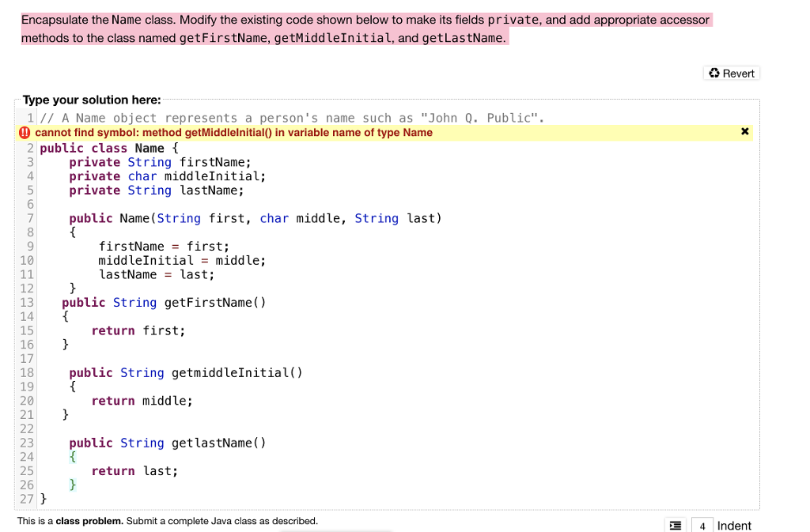810x532 pixels.
Task: Click the closing brace on line 27
Action: (44, 499)
